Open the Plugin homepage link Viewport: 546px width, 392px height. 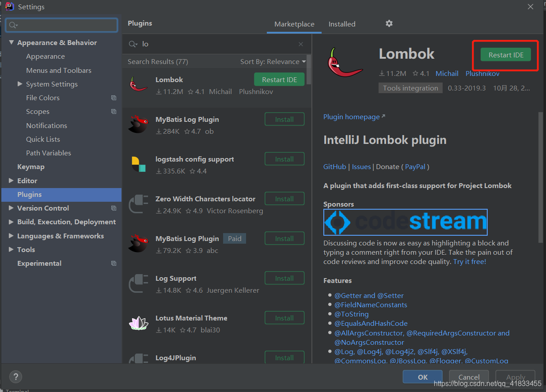pos(354,117)
